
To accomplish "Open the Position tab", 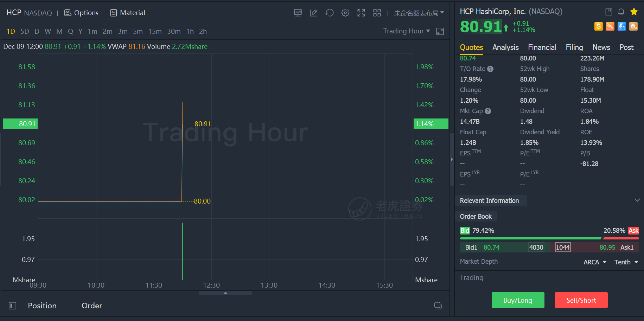I will click(x=42, y=306).
